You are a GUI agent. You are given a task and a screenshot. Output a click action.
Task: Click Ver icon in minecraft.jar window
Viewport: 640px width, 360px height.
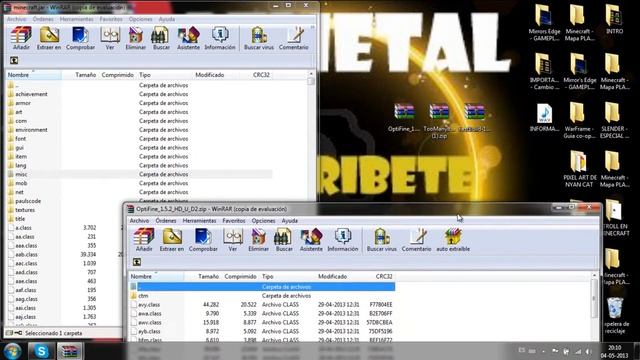click(110, 38)
